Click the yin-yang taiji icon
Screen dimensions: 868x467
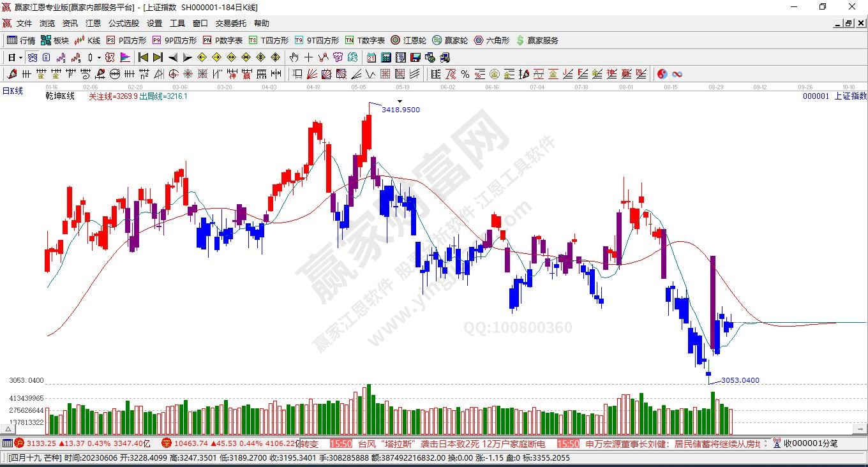click(x=662, y=74)
